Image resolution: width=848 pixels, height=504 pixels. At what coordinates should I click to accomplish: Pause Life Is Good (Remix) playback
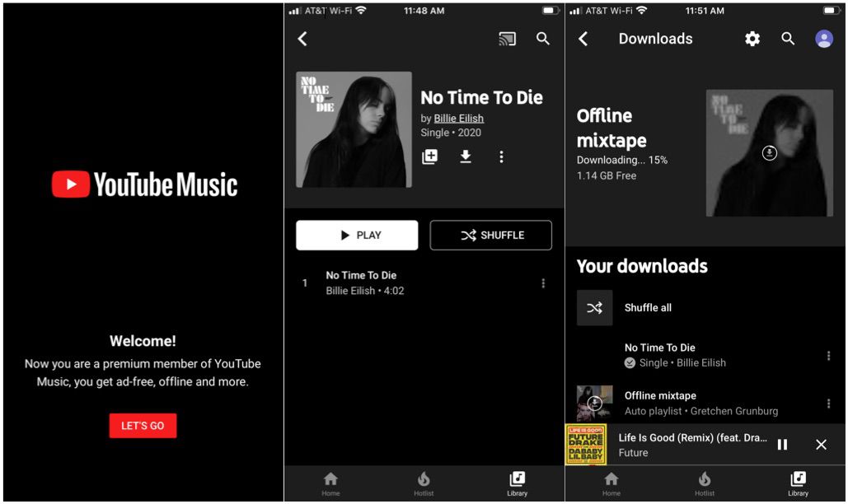782,445
